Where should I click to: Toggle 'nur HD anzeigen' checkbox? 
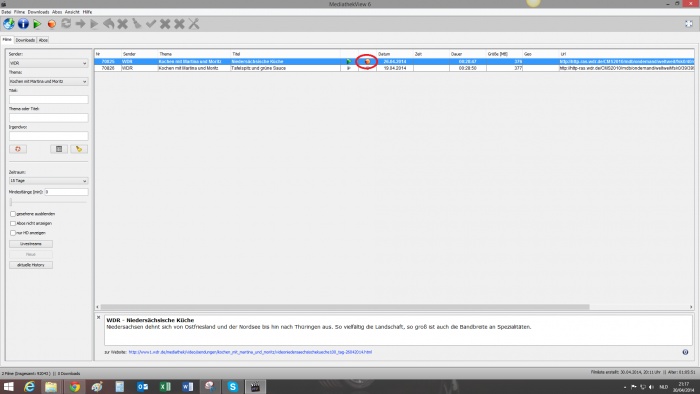click(x=13, y=233)
